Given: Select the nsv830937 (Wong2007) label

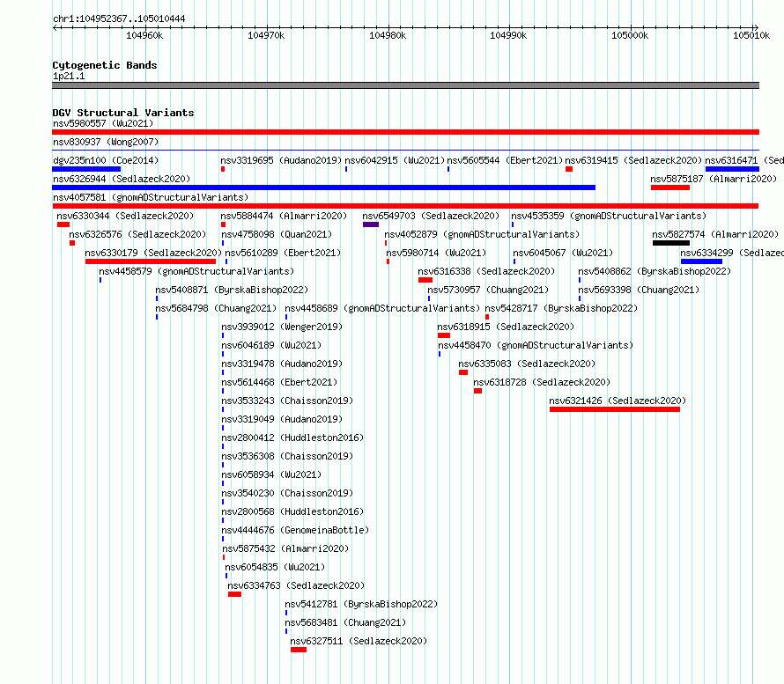Looking at the screenshot, I should tap(106, 142).
